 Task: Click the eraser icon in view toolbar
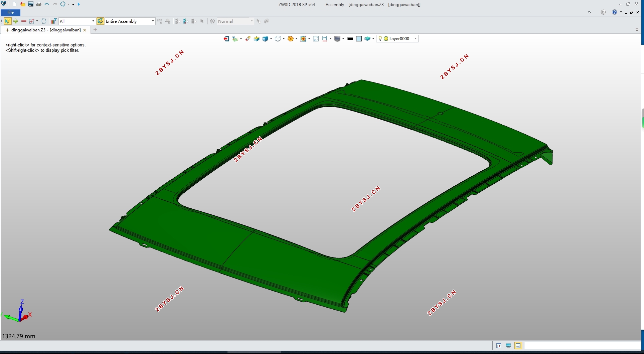click(x=248, y=39)
